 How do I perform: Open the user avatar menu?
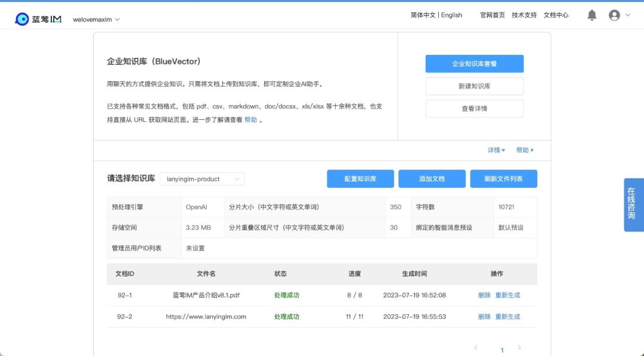coord(614,15)
